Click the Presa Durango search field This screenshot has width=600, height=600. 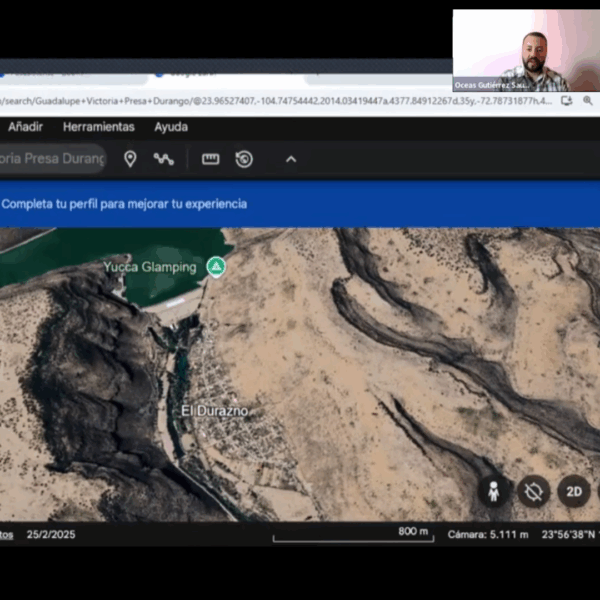(52, 159)
